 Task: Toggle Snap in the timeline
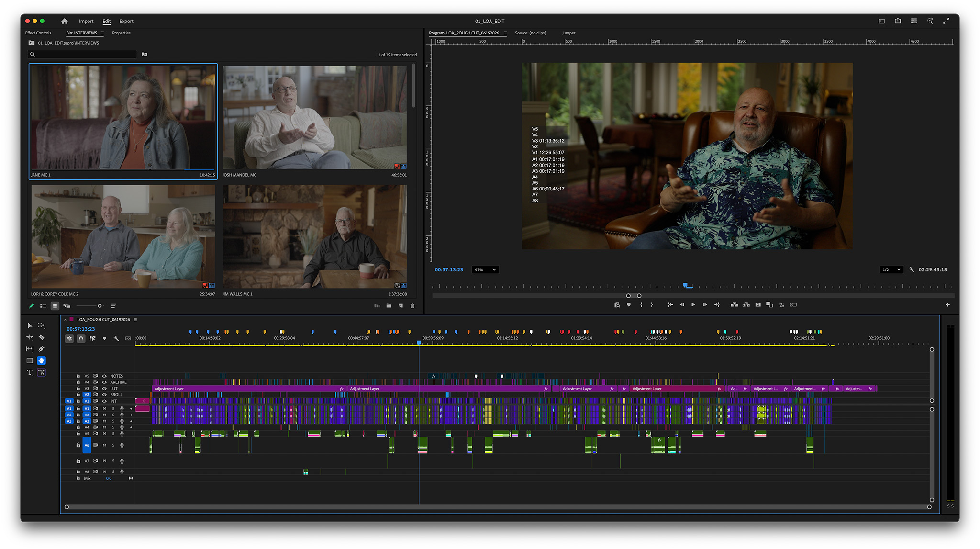pyautogui.click(x=81, y=338)
